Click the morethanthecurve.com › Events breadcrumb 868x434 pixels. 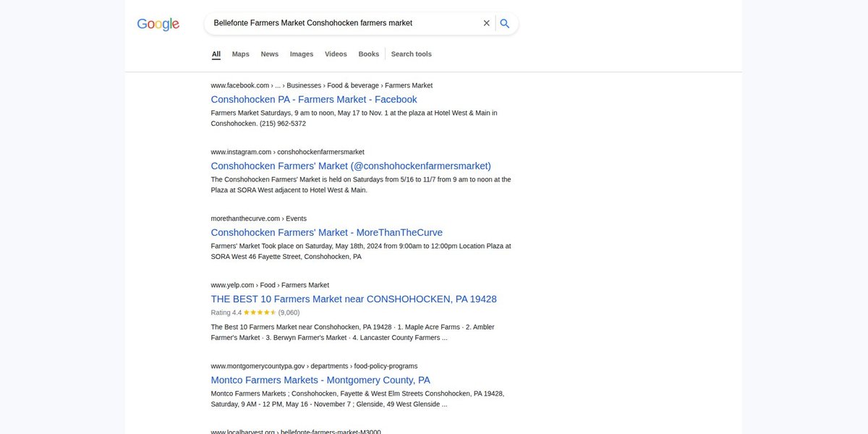[x=259, y=218]
